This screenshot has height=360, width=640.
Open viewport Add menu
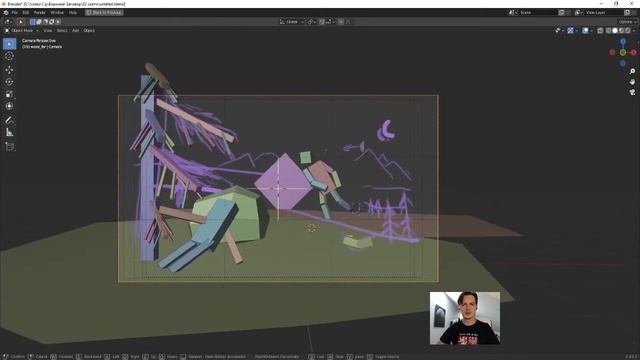pos(76,31)
